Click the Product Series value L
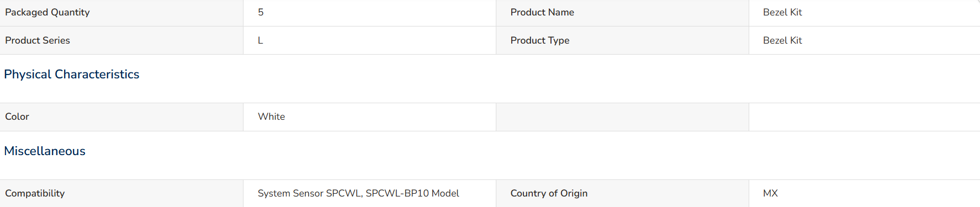 pos(260,40)
